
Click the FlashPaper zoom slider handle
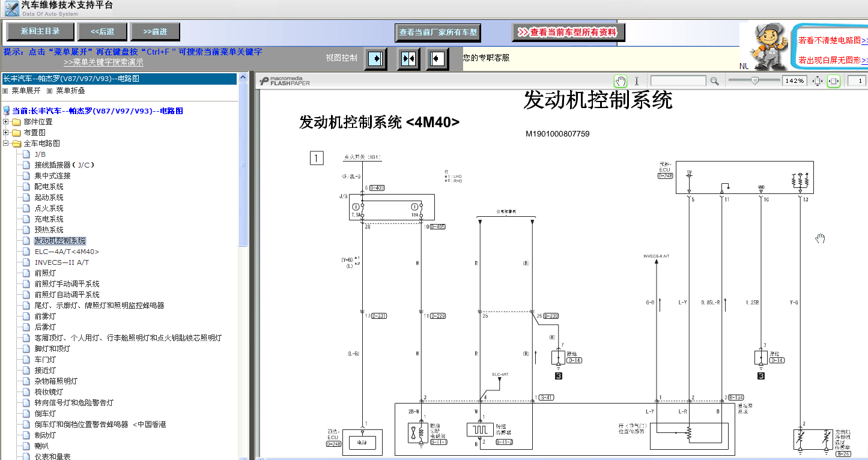755,80
